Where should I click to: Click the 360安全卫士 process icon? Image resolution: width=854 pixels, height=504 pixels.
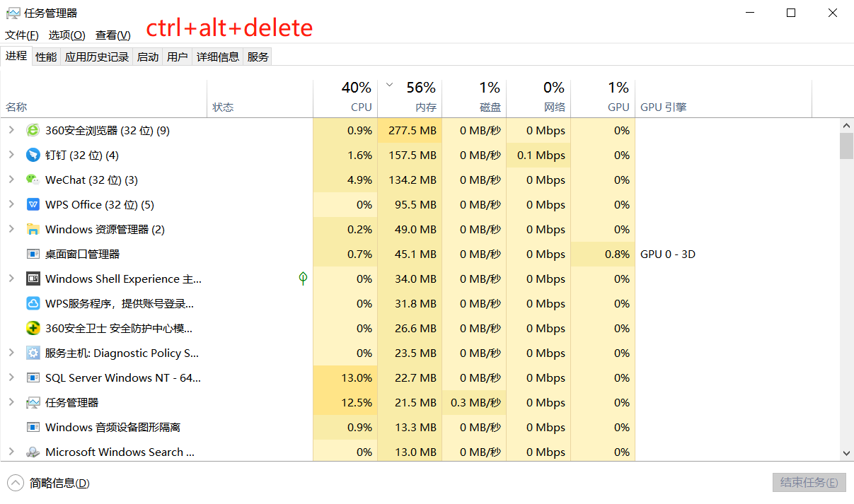coord(33,328)
